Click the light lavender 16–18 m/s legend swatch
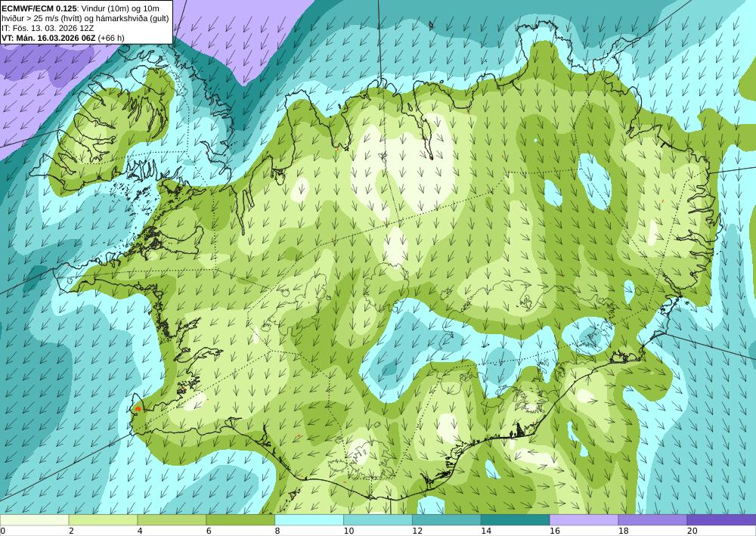 tap(584, 520)
